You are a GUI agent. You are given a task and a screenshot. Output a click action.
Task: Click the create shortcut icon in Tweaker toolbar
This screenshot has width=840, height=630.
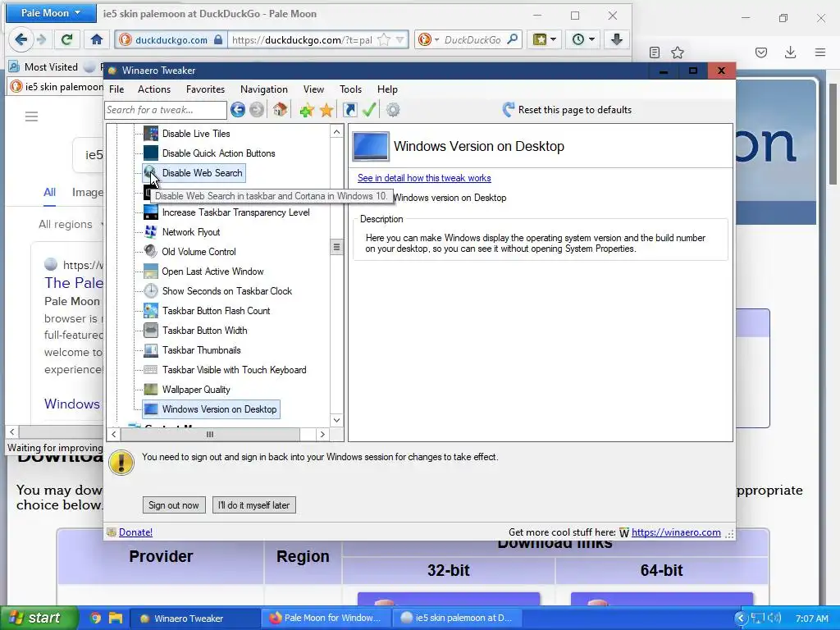point(349,110)
